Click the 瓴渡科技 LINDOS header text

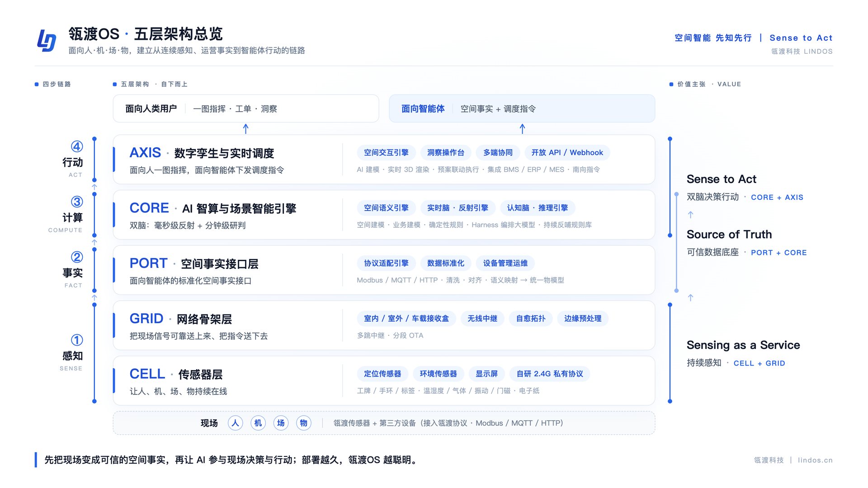click(x=802, y=52)
